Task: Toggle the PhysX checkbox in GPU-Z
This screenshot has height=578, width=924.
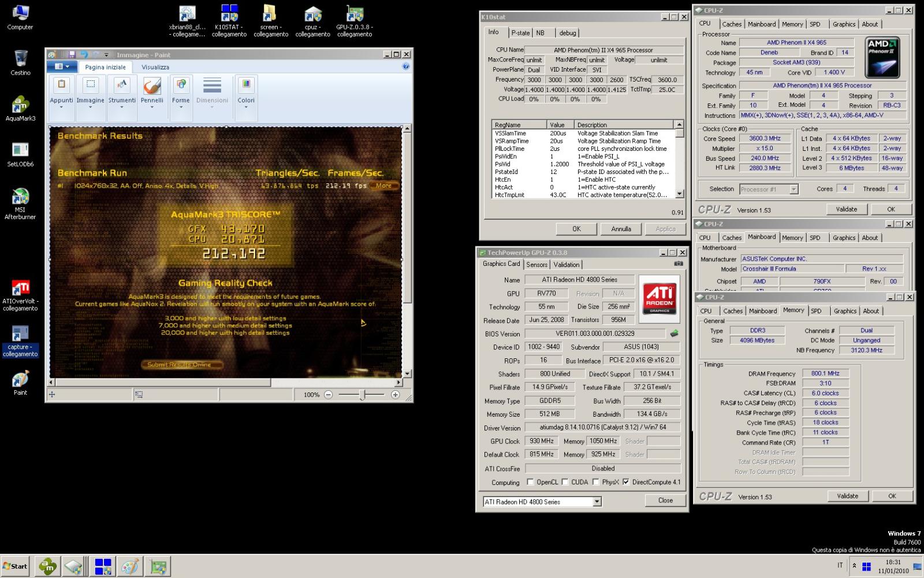Action: (595, 481)
